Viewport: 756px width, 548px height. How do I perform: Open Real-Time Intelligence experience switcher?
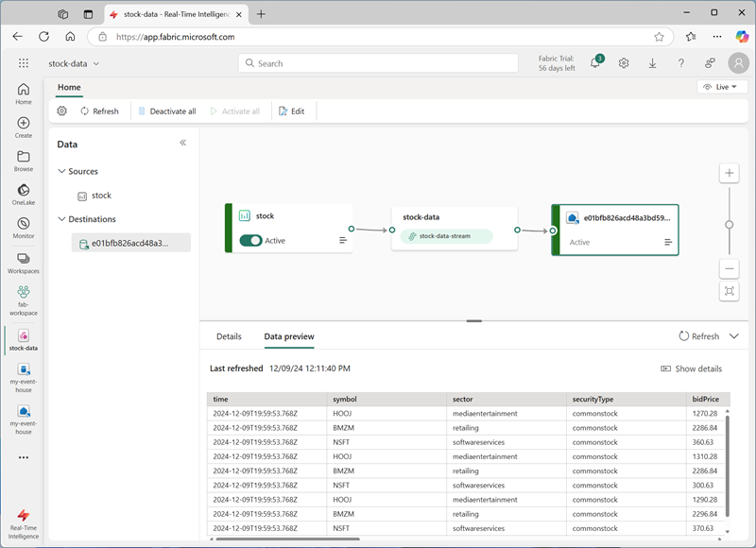(23, 524)
